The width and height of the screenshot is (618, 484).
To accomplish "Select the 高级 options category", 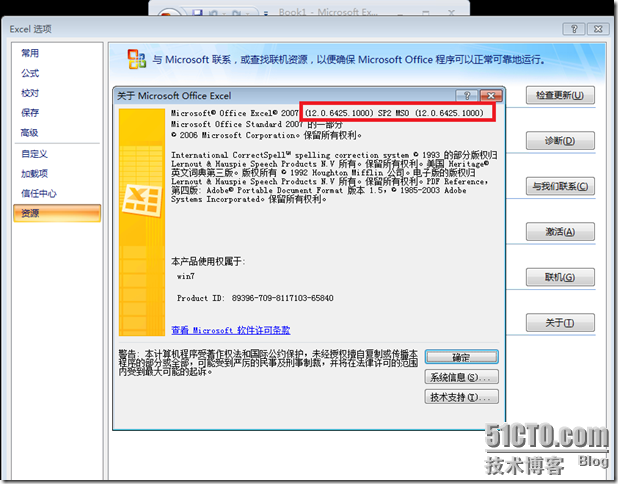I will click(30, 133).
